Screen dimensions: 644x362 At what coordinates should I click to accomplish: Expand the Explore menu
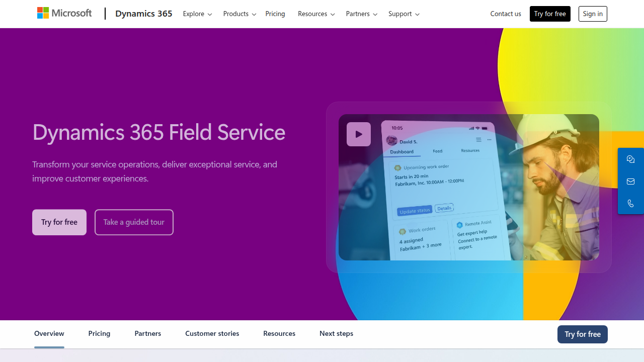[x=197, y=14]
